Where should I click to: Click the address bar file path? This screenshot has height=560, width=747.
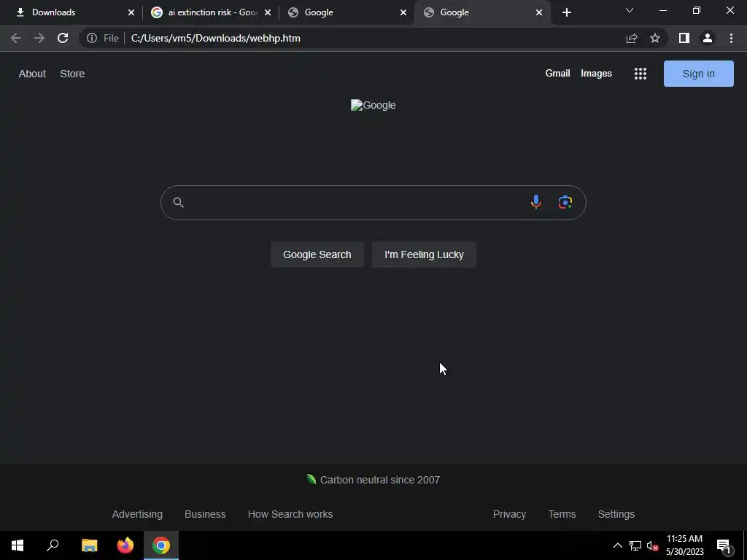tap(215, 38)
